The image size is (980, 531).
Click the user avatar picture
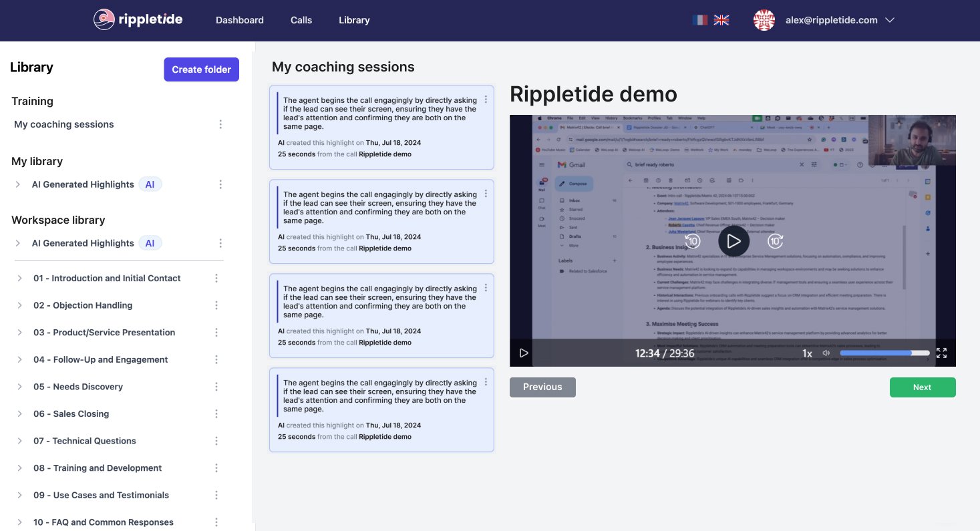(764, 20)
